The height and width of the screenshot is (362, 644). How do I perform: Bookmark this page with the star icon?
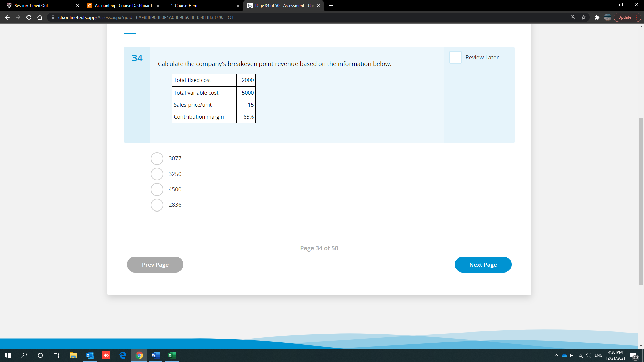pyautogui.click(x=584, y=17)
